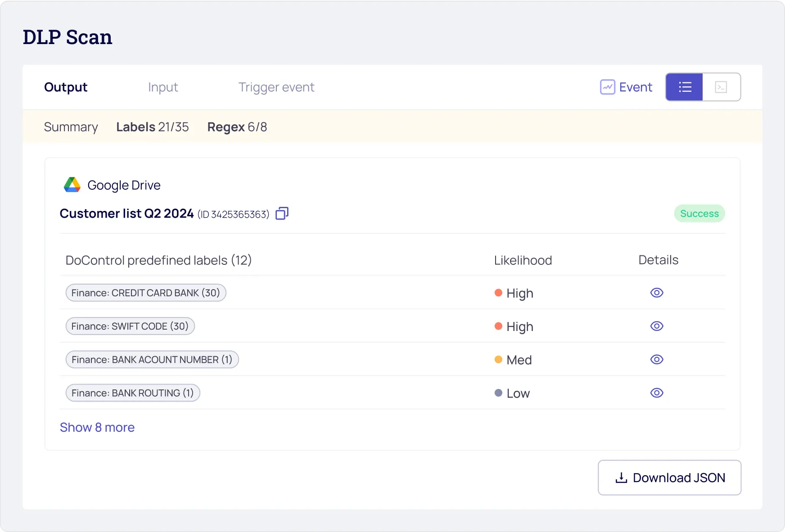This screenshot has height=532, width=785.
Task: Select the list view icon
Action: point(684,87)
